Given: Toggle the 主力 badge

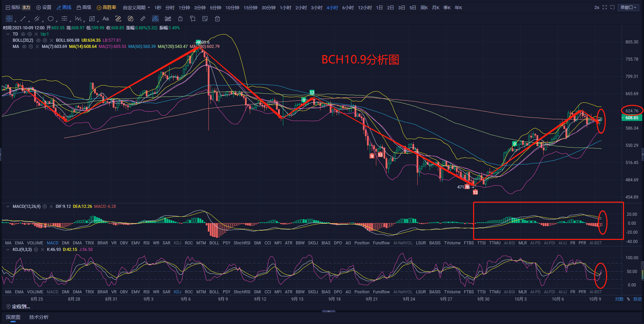Looking at the screenshot, I should (27, 8).
